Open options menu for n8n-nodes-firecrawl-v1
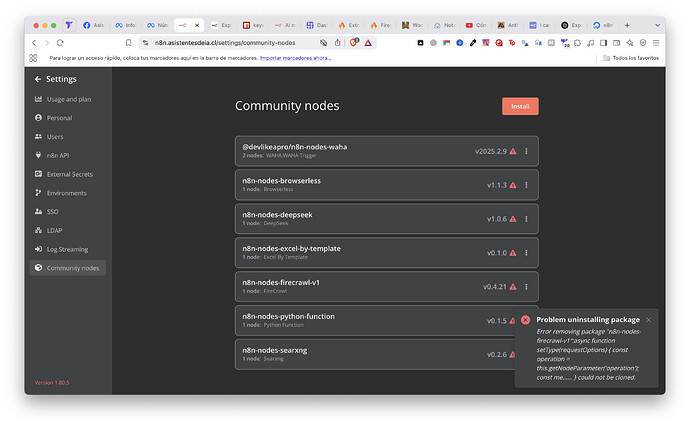This screenshot has width=690, height=426. (x=526, y=286)
